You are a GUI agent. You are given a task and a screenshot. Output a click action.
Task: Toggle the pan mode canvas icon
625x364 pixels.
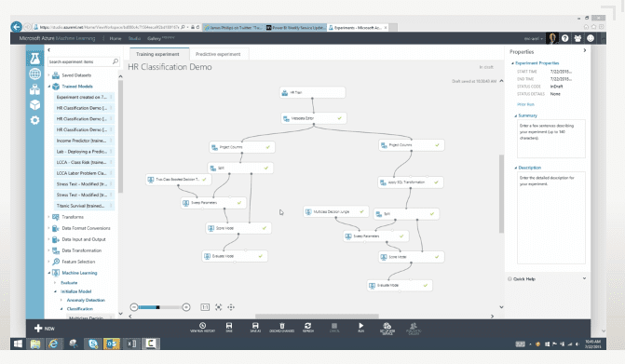(231, 307)
